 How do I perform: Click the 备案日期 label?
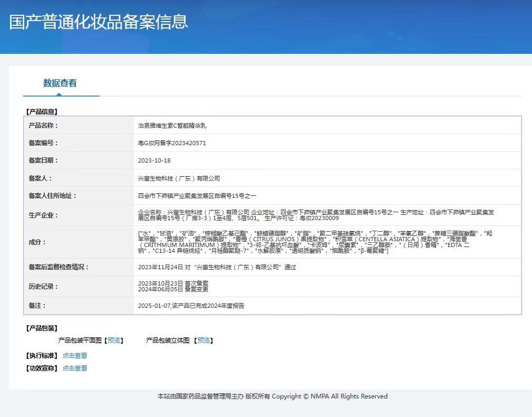coord(43,160)
